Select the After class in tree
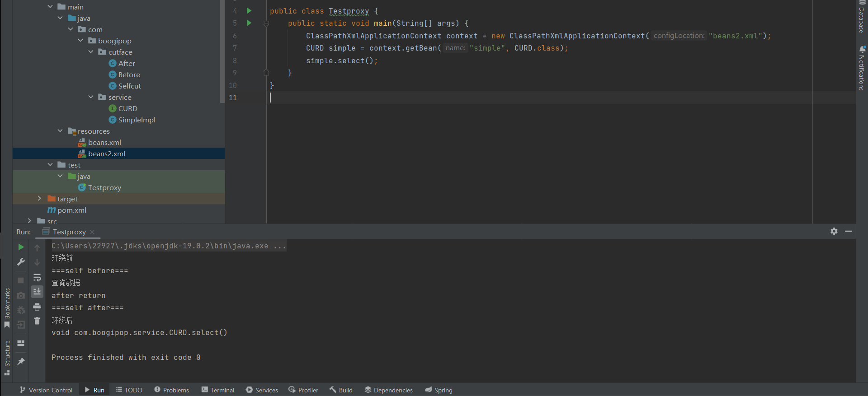The image size is (868, 396). point(122,63)
